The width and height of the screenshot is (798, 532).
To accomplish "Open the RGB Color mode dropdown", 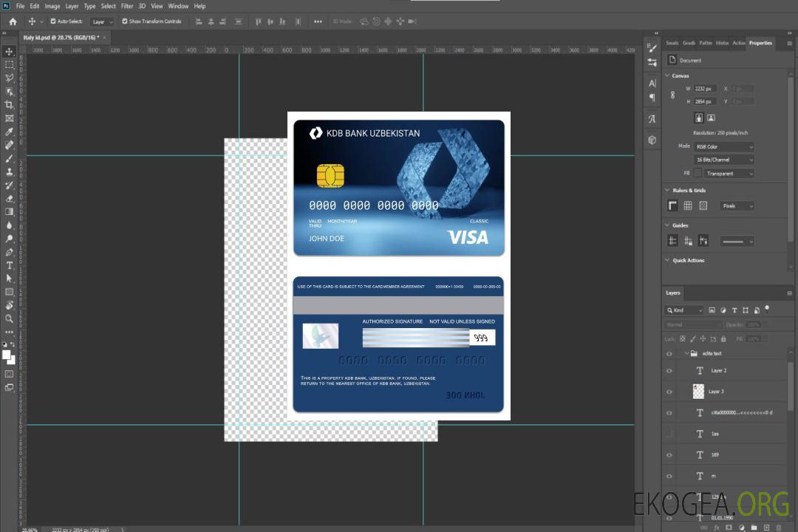I will pyautogui.click(x=723, y=146).
